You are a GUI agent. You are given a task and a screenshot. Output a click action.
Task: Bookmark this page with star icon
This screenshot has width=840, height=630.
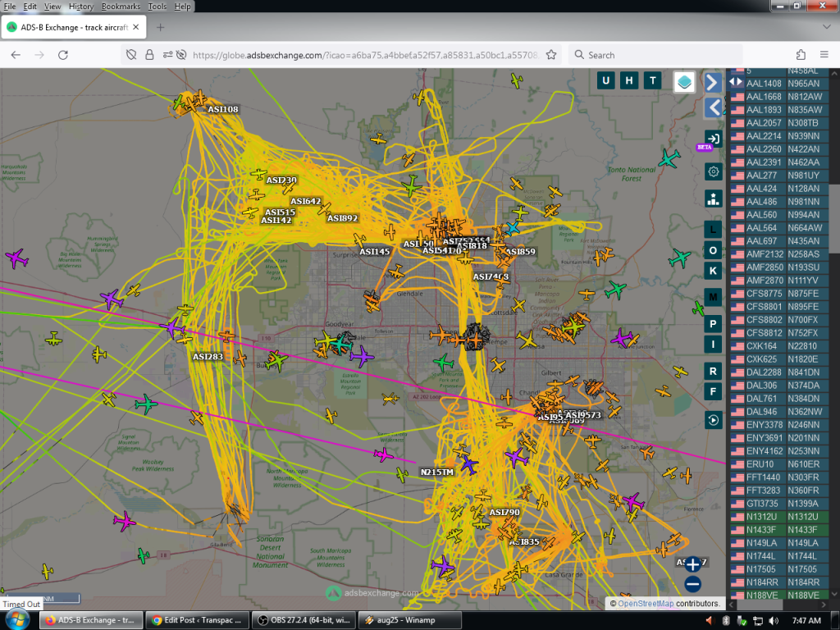[550, 55]
